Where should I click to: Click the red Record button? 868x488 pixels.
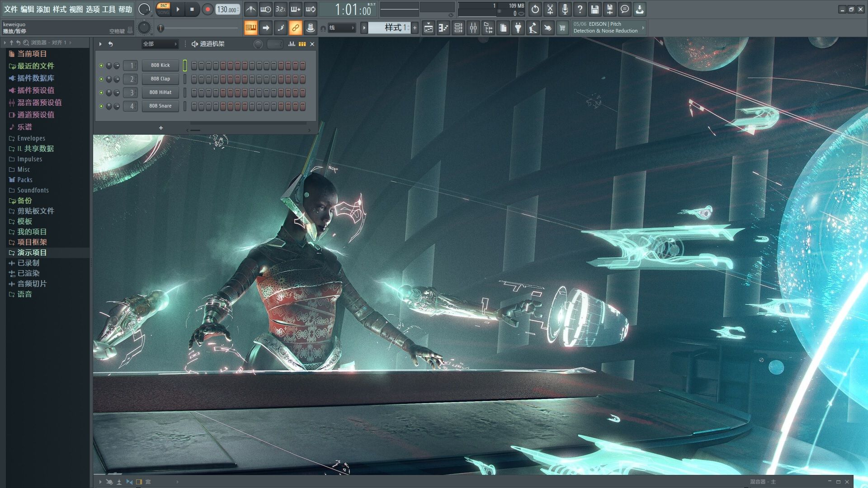click(208, 9)
